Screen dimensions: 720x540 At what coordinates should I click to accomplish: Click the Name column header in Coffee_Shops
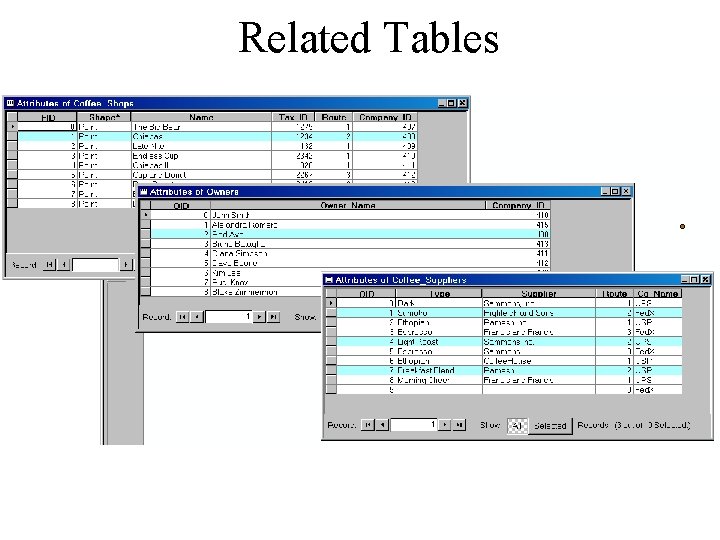pos(201,117)
